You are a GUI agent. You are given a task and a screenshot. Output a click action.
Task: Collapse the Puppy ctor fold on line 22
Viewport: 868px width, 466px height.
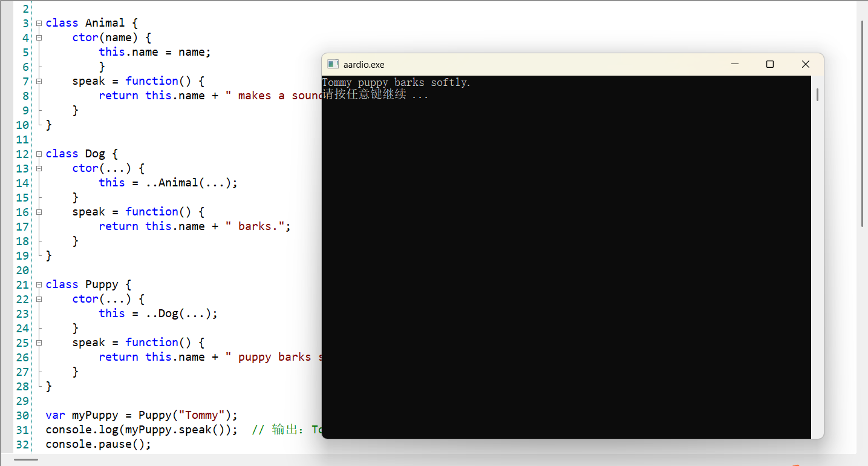(39, 299)
